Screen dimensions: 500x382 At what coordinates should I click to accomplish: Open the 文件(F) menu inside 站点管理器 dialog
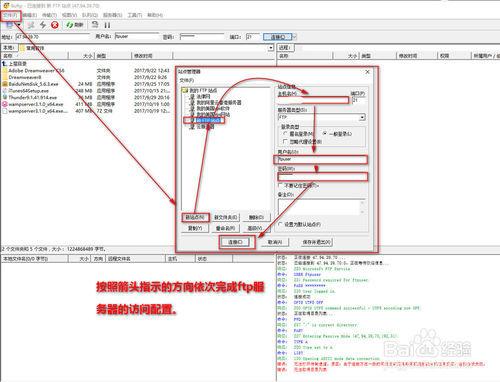(x=186, y=80)
